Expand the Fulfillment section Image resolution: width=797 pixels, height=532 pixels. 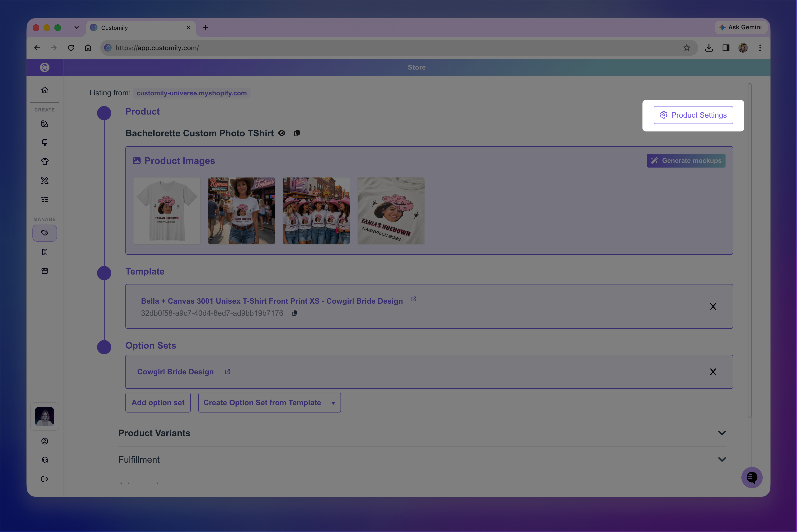point(722,459)
